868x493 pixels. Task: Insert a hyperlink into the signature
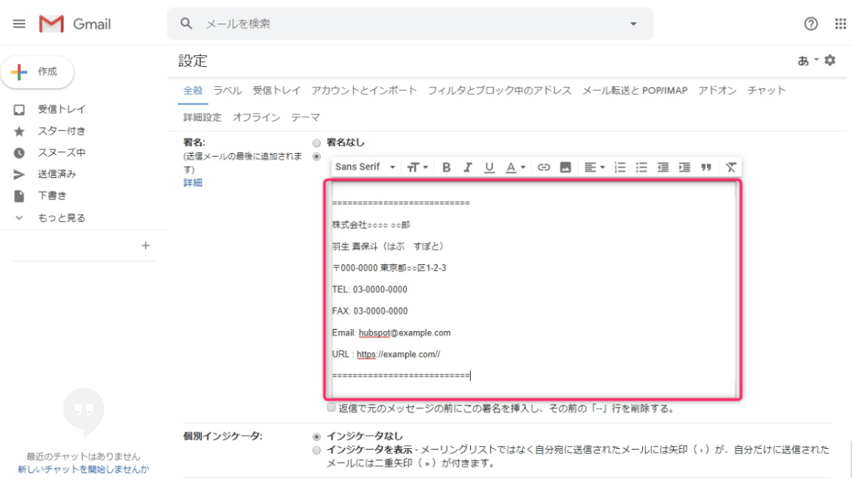click(543, 167)
